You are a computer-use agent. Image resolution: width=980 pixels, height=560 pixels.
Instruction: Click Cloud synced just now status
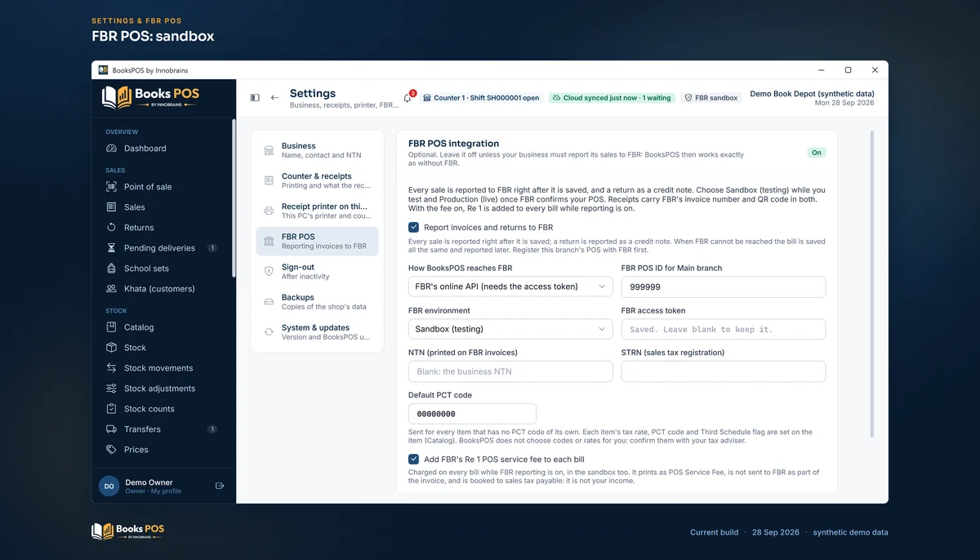coord(612,98)
